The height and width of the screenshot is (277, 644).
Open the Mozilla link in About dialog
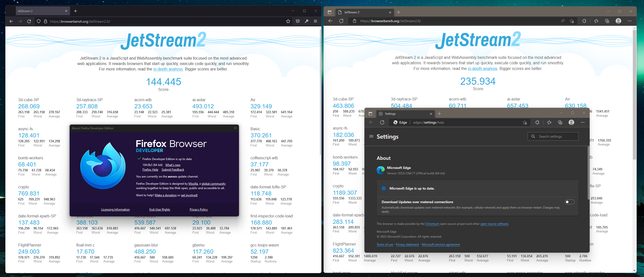[193, 184]
